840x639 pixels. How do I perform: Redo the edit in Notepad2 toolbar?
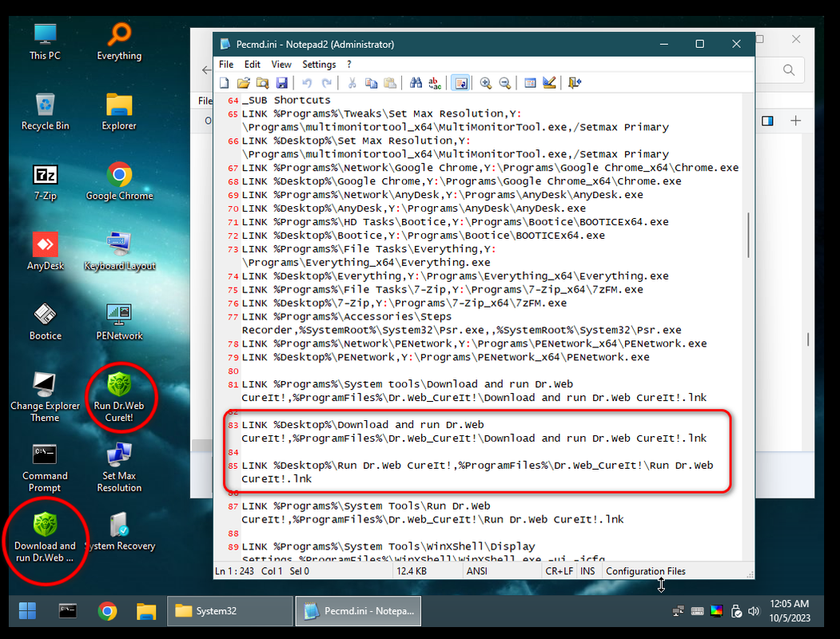pos(326,83)
